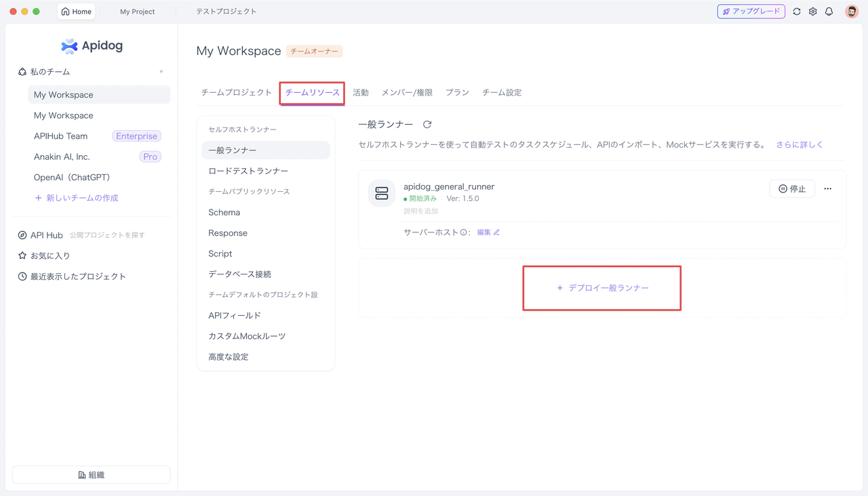
Task: Click the 編集 link for server host
Action: pos(488,232)
